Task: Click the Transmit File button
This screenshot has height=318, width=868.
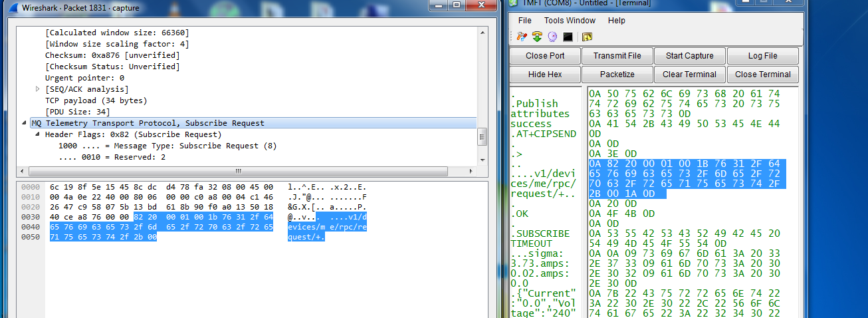Action: pyautogui.click(x=617, y=56)
